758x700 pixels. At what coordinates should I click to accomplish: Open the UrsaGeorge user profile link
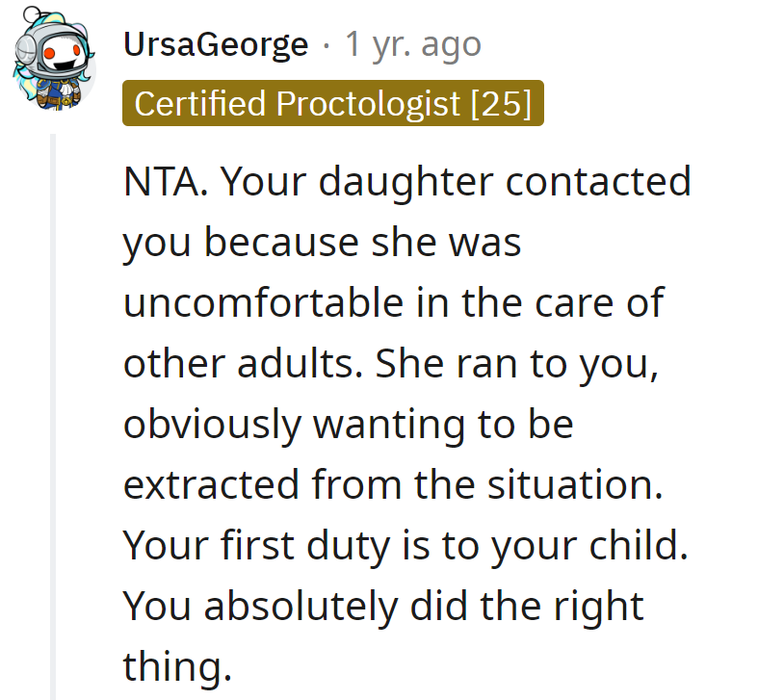[216, 43]
